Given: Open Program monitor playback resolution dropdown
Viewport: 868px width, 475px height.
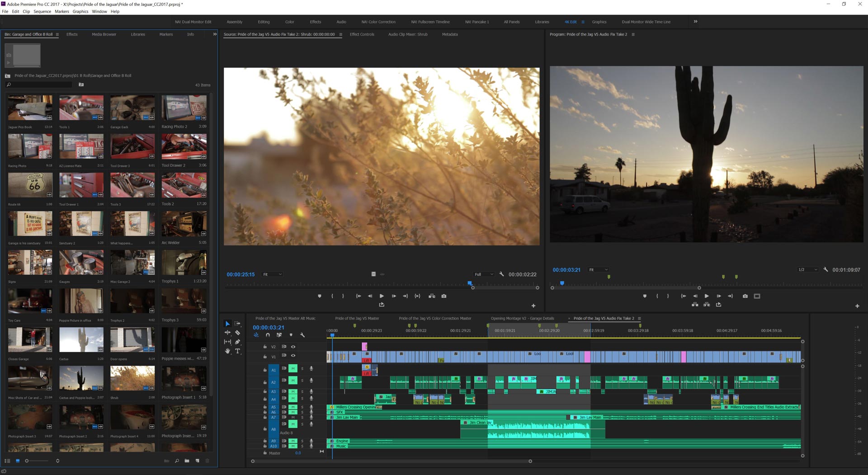Looking at the screenshot, I should [x=807, y=270].
